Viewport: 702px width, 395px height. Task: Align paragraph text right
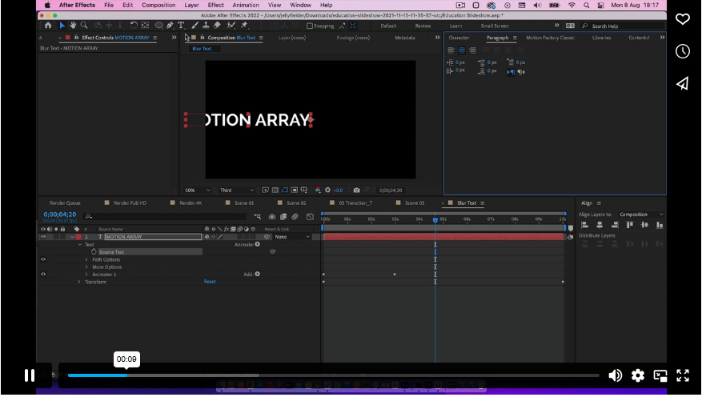point(472,50)
